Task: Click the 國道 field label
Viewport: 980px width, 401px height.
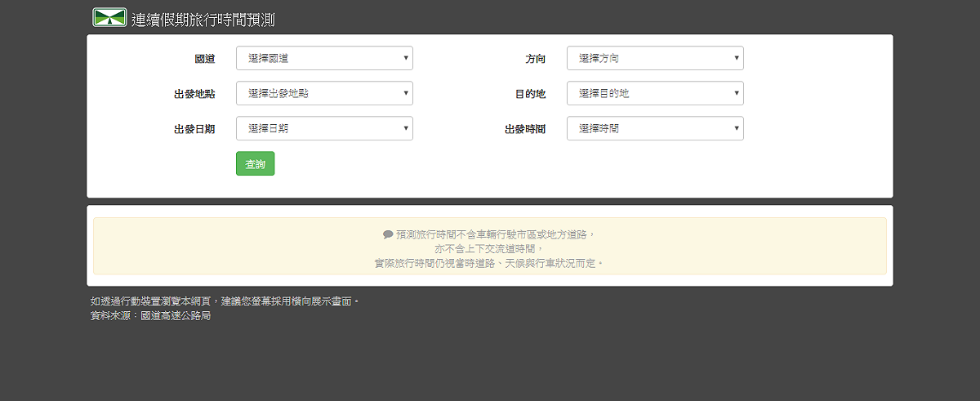Action: click(205, 59)
